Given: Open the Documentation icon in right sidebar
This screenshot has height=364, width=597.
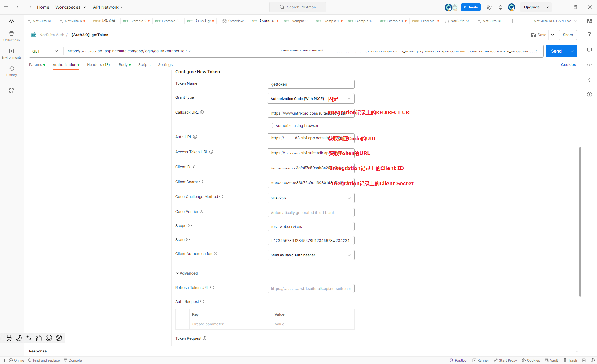Looking at the screenshot, I should click(x=590, y=35).
